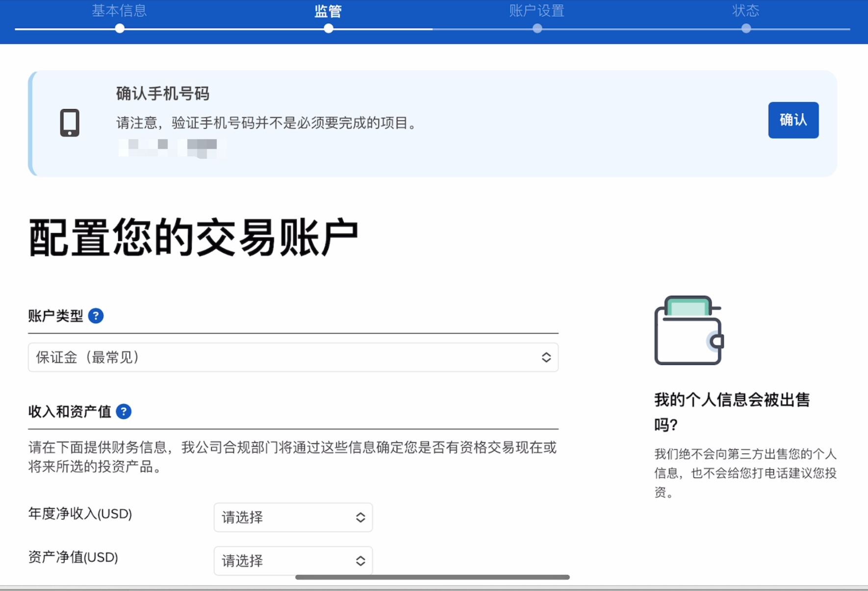The height and width of the screenshot is (591, 868).
Task: Click the 监管 step dot
Action: [x=329, y=28]
